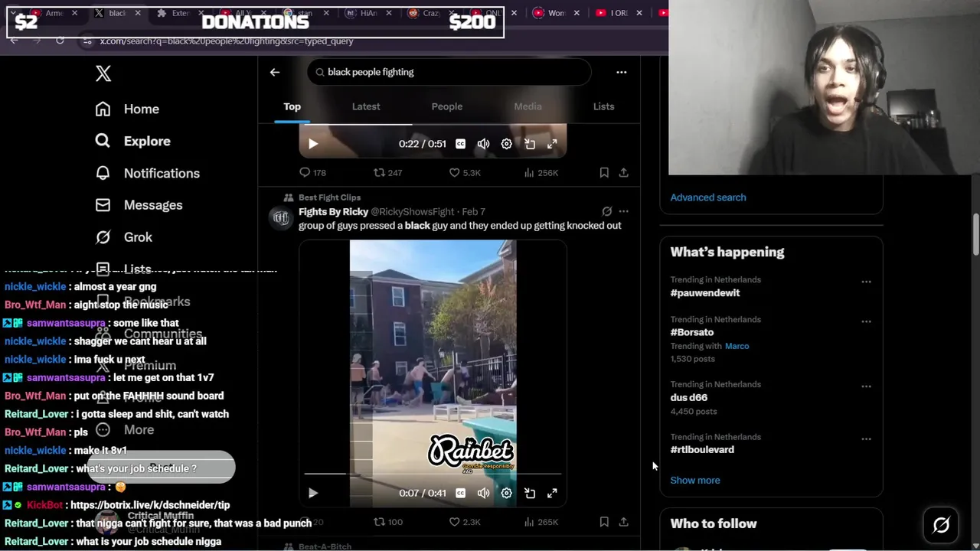Open the botrix.live tip link in chat
Viewport: 980px width, 551px height.
click(x=150, y=505)
